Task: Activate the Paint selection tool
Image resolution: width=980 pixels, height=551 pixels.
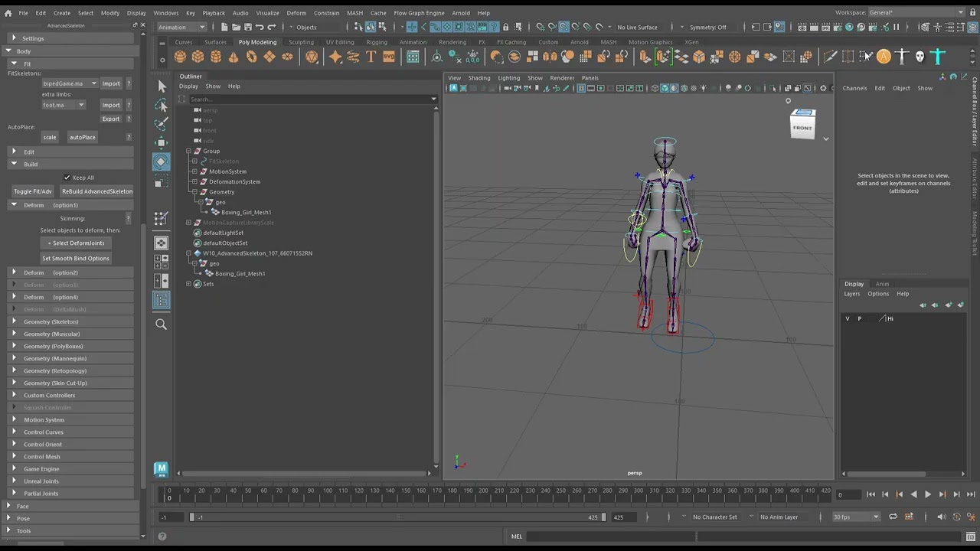Action: (162, 123)
